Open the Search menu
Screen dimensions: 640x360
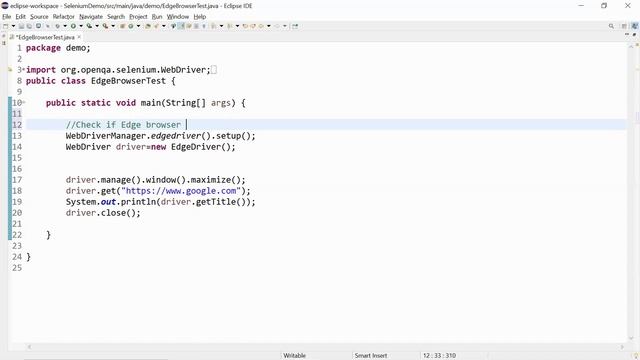116,17
